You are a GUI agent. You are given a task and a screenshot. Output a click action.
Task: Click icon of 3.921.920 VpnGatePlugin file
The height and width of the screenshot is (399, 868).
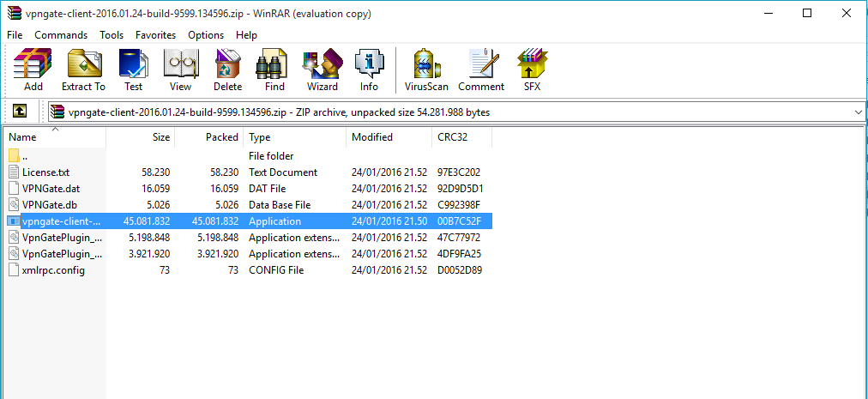click(x=15, y=254)
